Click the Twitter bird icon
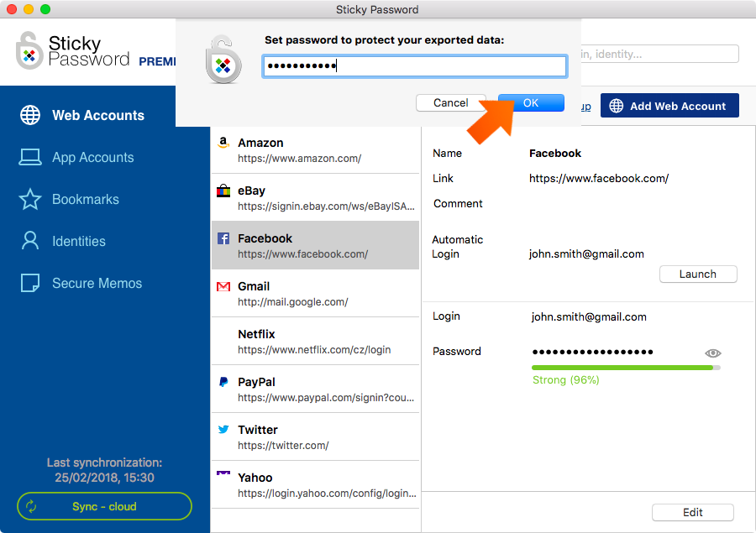 tap(223, 430)
